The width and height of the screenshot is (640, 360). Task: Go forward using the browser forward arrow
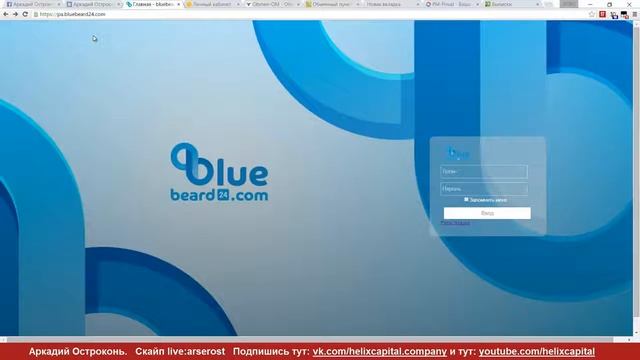pos(16,14)
